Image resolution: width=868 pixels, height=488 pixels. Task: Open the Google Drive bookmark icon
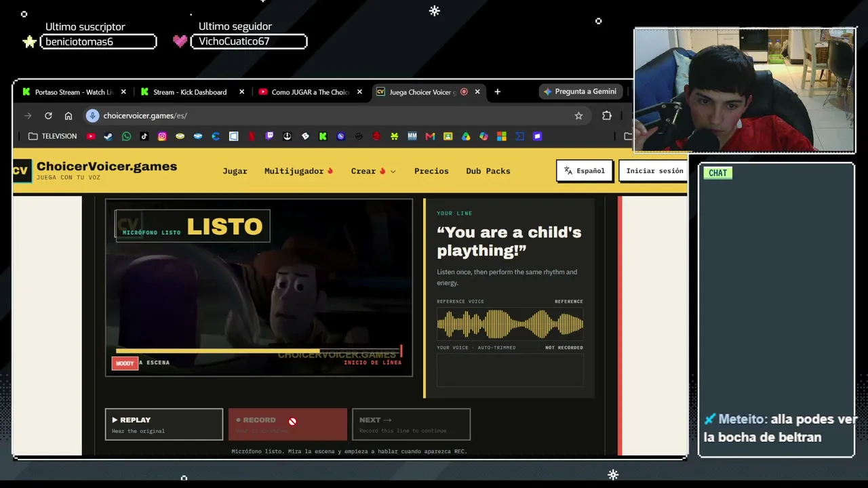tap(466, 136)
